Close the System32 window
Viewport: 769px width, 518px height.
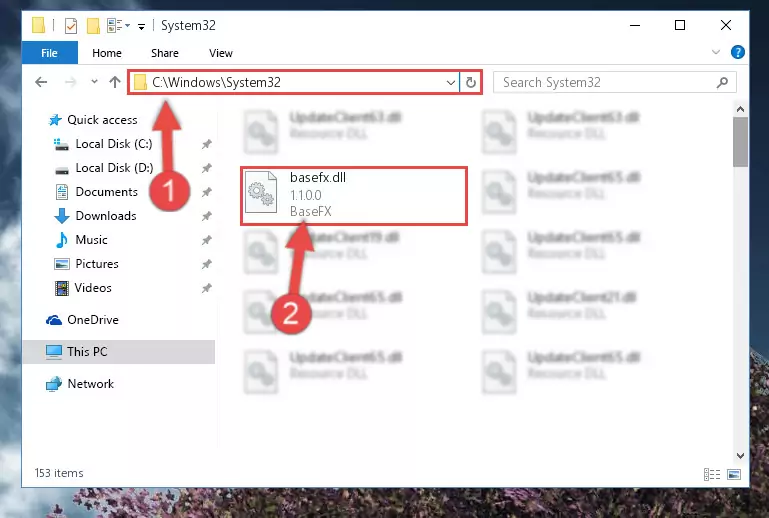[x=726, y=25]
